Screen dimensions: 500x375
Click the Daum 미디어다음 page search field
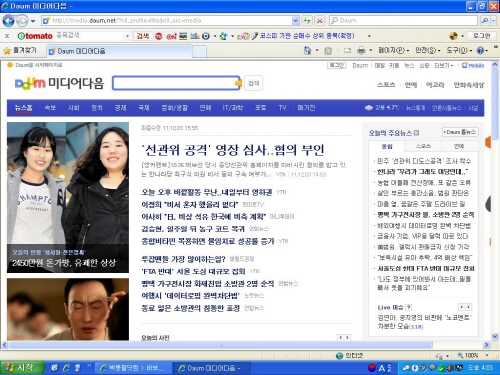175,83
